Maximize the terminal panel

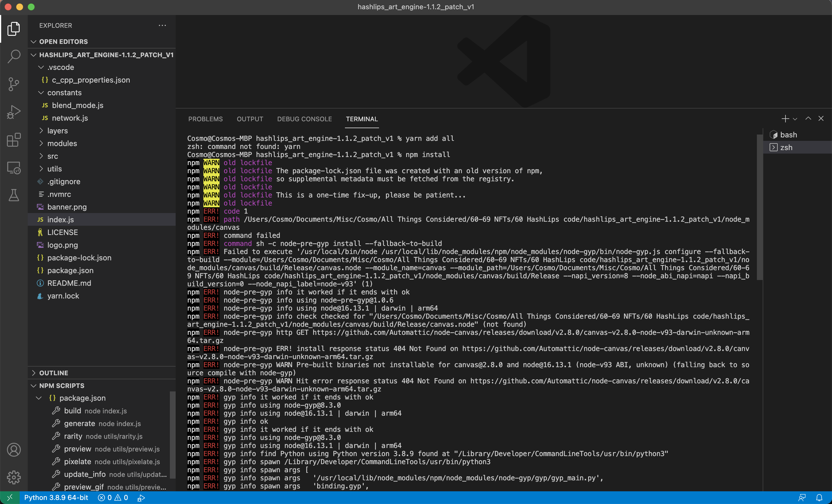pos(808,118)
